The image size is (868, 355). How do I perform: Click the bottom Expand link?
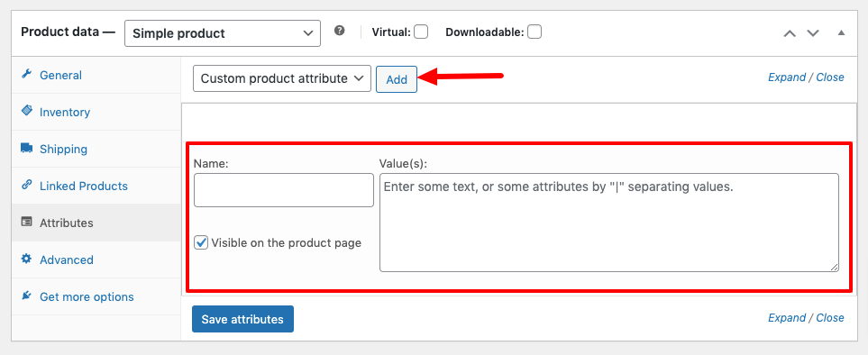coord(787,318)
